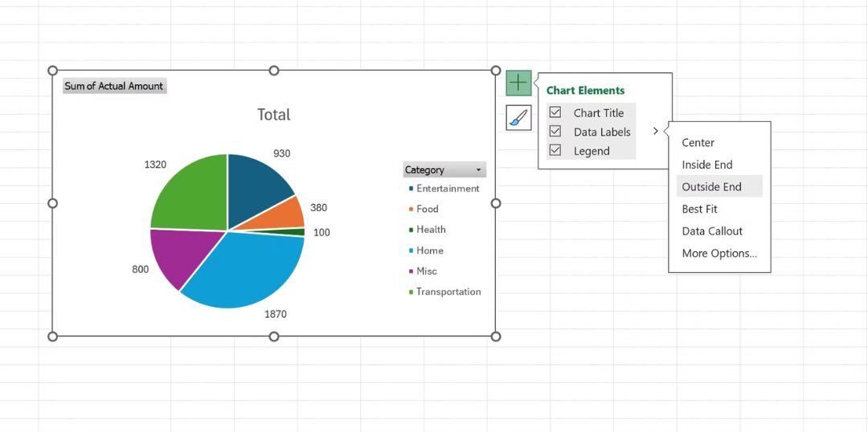Expand the Data Labels submenu arrow
Screen dimensions: 868x432
tap(656, 132)
